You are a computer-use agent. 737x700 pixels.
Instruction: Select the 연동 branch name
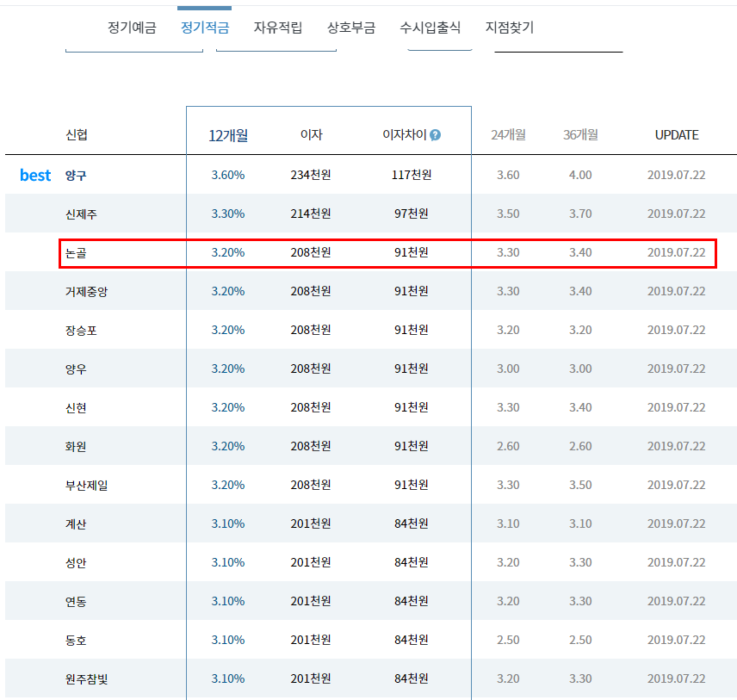tap(76, 601)
